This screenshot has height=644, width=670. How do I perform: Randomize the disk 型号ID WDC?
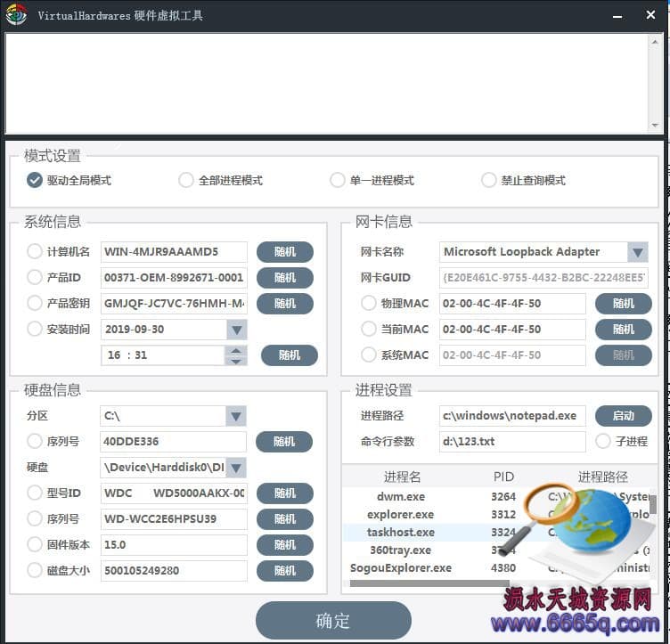point(285,493)
